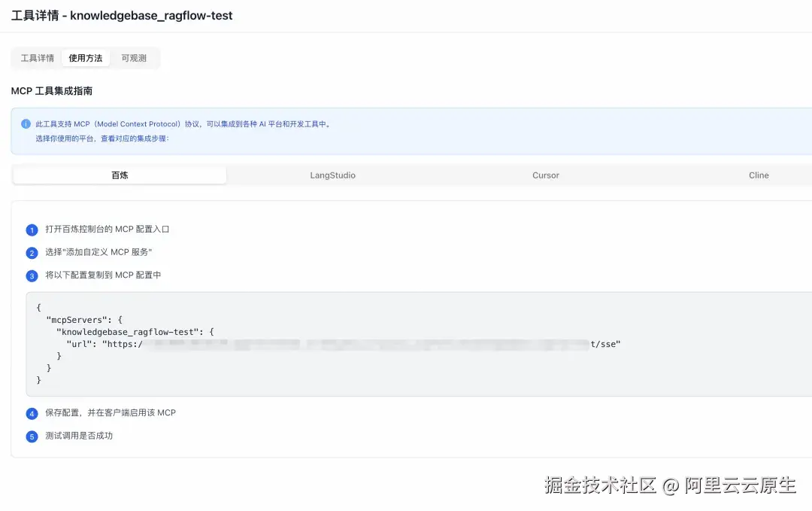This screenshot has height=511, width=812.
Task: Click the text 保存配置，并在客户端启用该 MCP
Action: tap(111, 412)
